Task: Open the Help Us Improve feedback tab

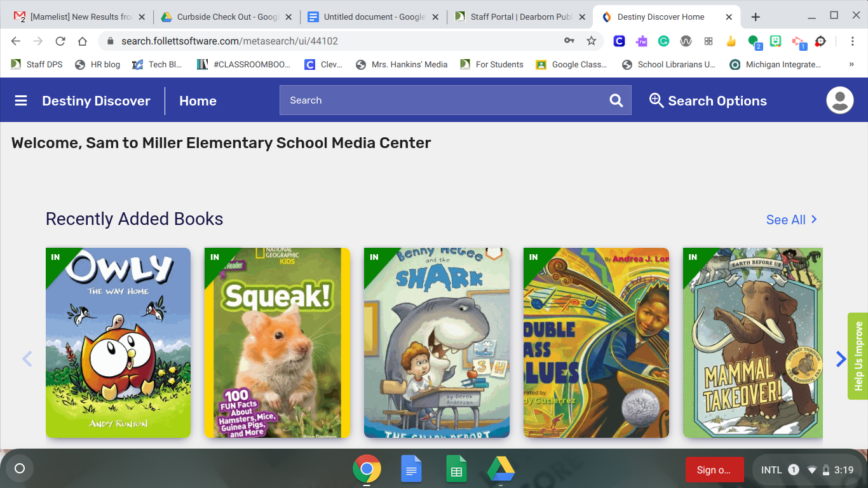Action: click(x=858, y=356)
